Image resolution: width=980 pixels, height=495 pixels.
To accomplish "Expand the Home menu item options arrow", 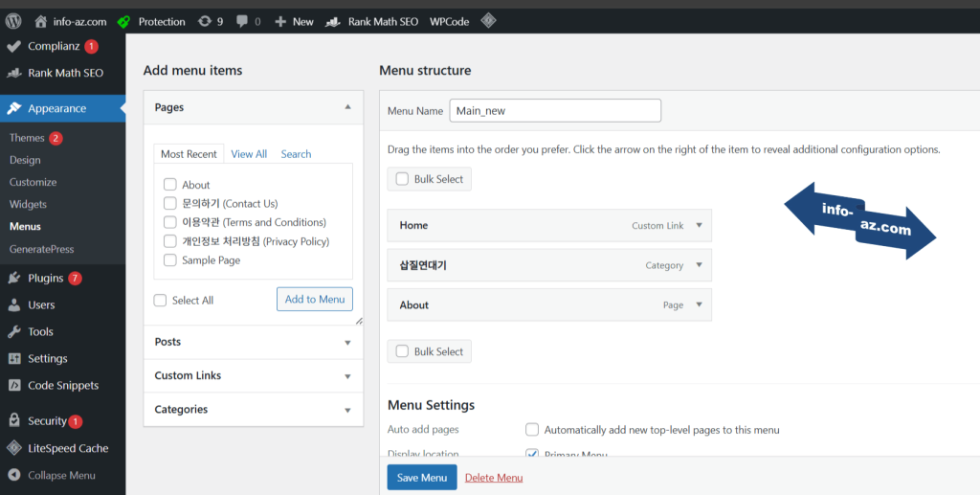I will click(x=699, y=226).
